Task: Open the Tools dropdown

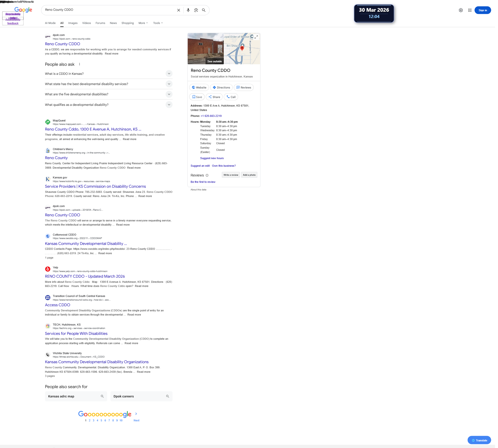Action: click(x=158, y=23)
